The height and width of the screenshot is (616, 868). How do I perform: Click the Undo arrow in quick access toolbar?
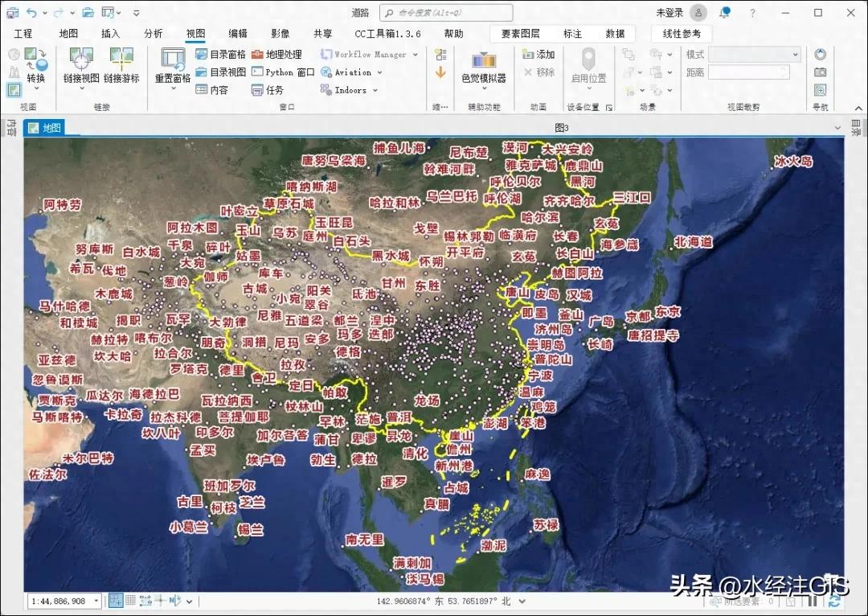(x=30, y=11)
